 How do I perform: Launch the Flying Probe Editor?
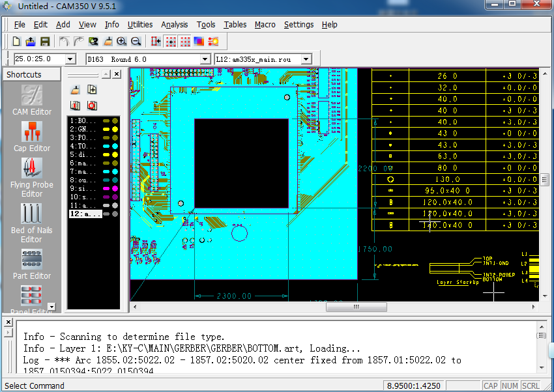(x=32, y=178)
